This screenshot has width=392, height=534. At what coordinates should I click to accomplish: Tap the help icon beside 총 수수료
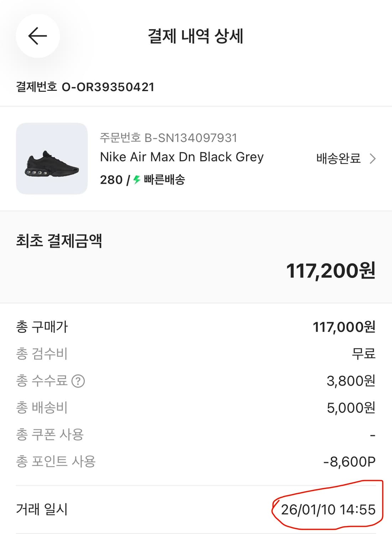click(x=78, y=381)
